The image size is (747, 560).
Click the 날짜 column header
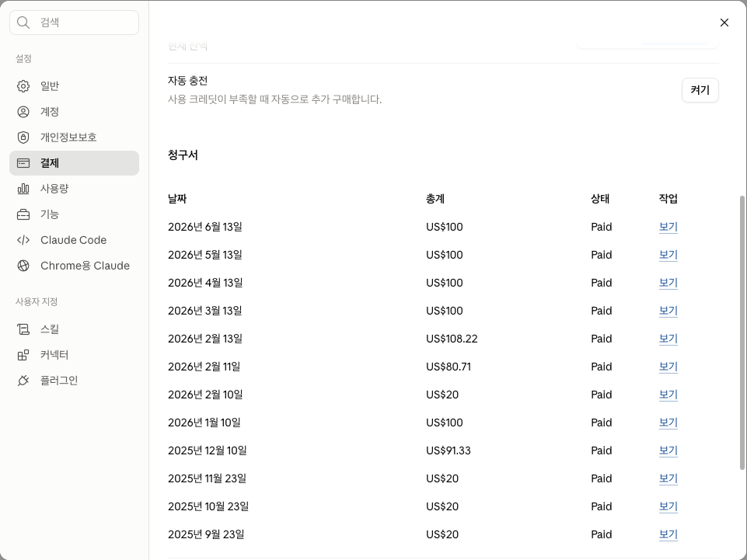pyautogui.click(x=177, y=199)
